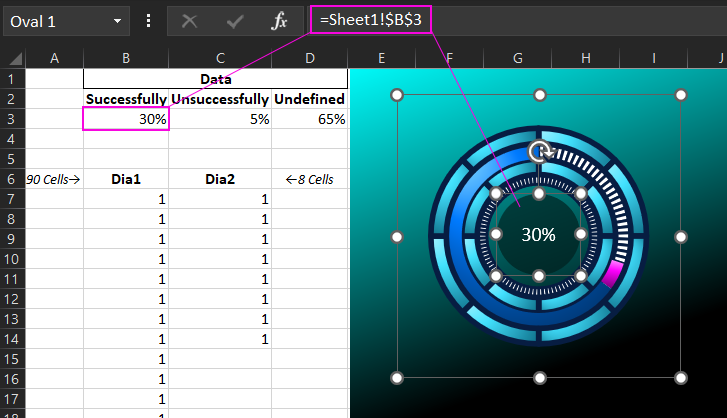Click the top-left handle of outer selection frame
727x418 pixels.
point(397,95)
